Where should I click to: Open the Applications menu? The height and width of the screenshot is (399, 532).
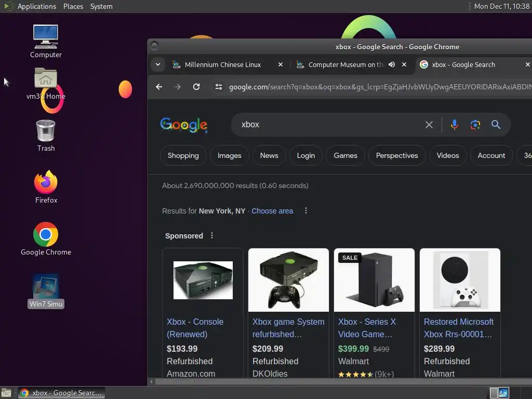37,6
